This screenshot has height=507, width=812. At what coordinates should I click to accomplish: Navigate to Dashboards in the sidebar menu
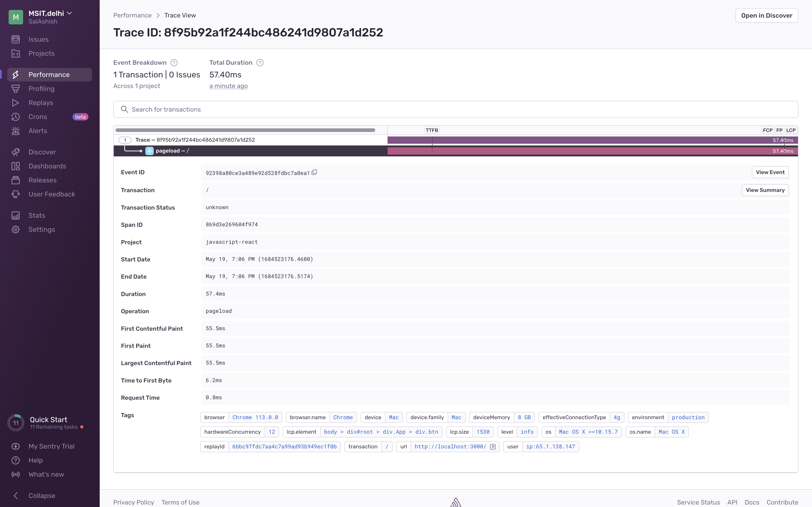coord(47,166)
